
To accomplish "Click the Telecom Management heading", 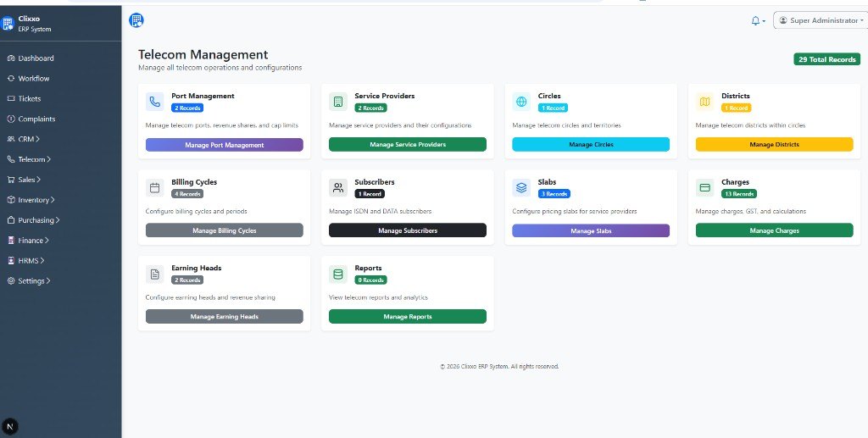I will [203, 55].
